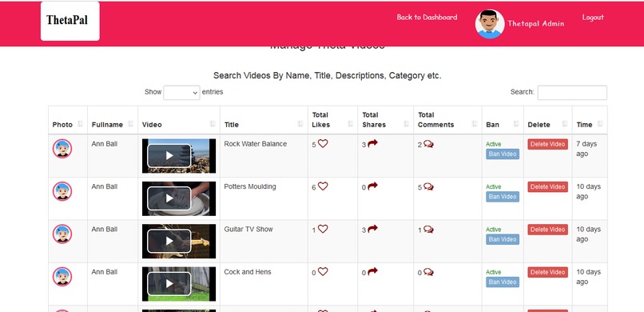This screenshot has height=312, width=644.
Task: Click the comments icon in Rock Water Balance row
Action: point(428,144)
